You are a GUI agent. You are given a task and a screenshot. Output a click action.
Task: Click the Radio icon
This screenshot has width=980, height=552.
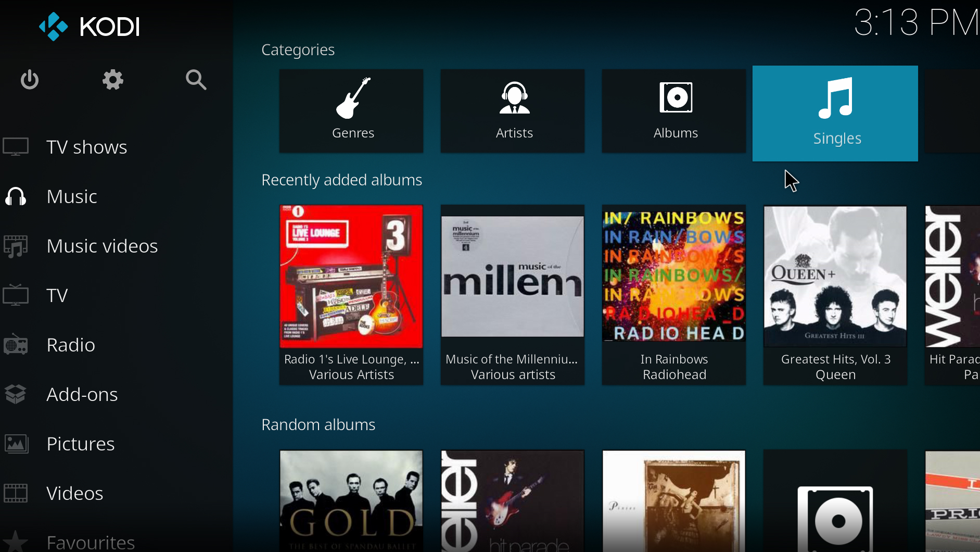coord(16,345)
